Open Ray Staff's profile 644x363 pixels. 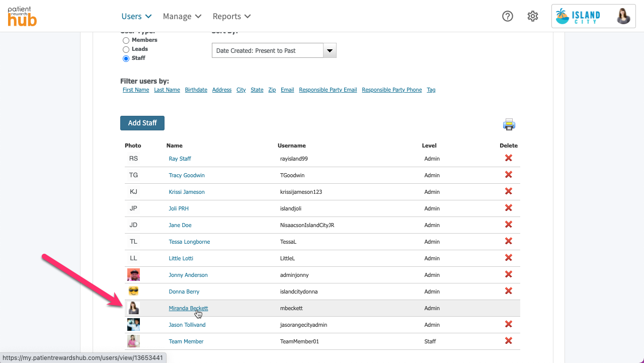tap(180, 159)
